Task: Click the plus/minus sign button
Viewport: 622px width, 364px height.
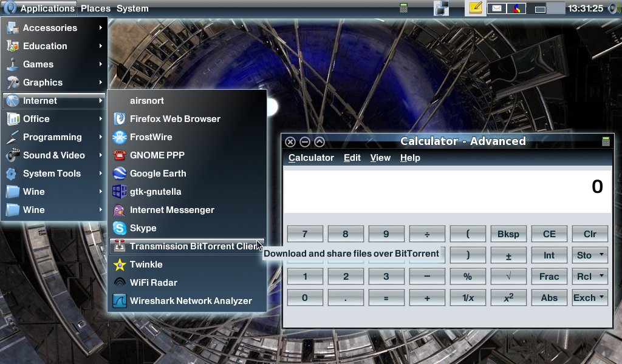Action: (x=508, y=255)
